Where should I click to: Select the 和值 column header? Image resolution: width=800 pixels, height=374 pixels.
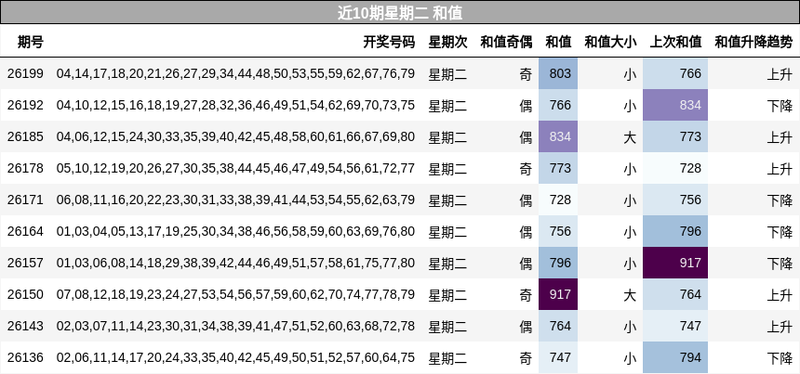[558, 42]
